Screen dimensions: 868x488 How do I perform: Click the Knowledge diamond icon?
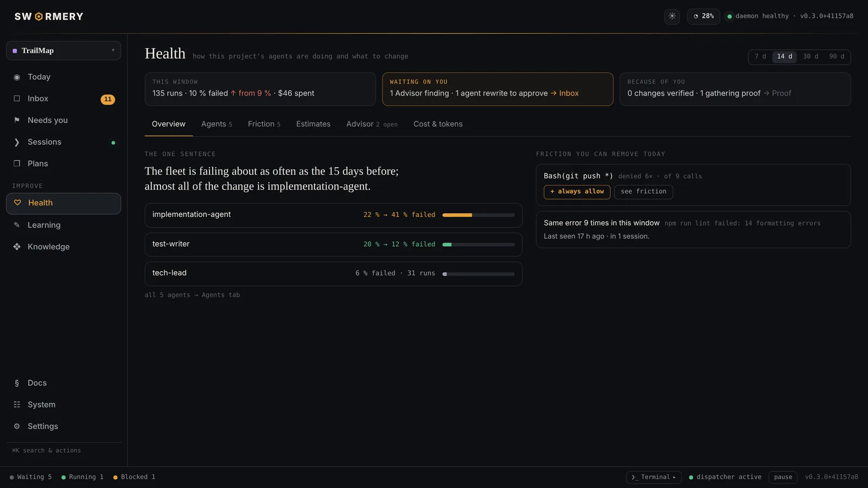click(17, 247)
